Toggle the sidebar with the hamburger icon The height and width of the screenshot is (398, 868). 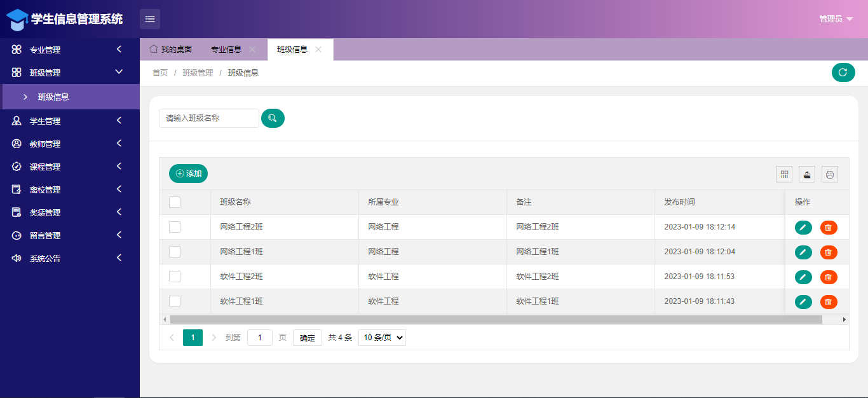(150, 19)
